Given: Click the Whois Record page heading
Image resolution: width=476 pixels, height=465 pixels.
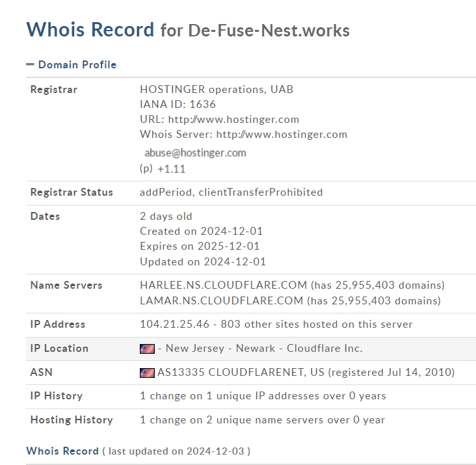Looking at the screenshot, I should (x=188, y=30).
